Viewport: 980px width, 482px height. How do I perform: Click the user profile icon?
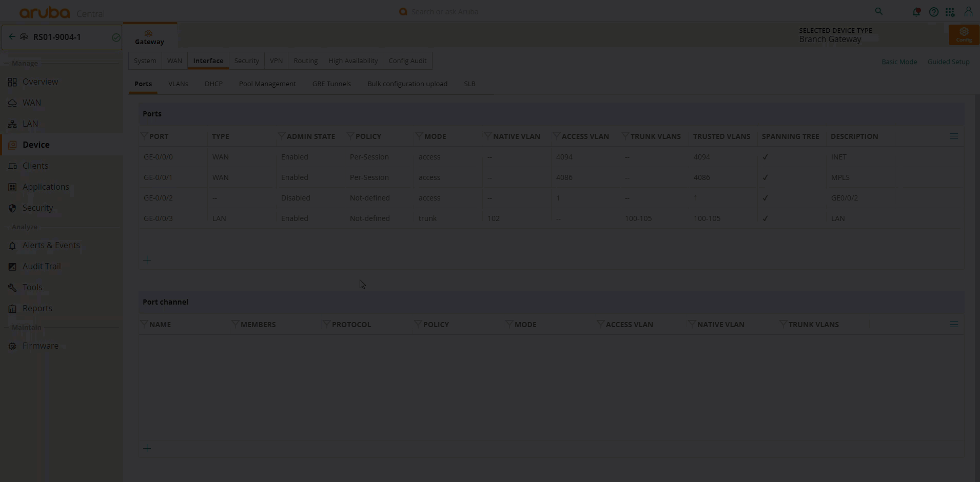point(968,12)
